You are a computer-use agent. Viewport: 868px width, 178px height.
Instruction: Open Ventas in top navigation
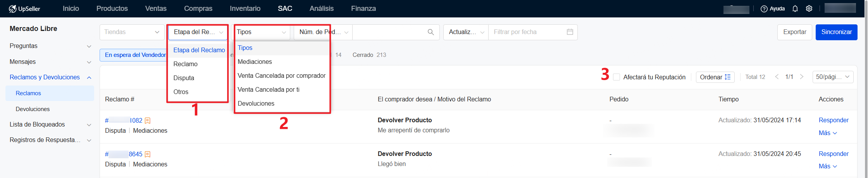click(x=156, y=9)
